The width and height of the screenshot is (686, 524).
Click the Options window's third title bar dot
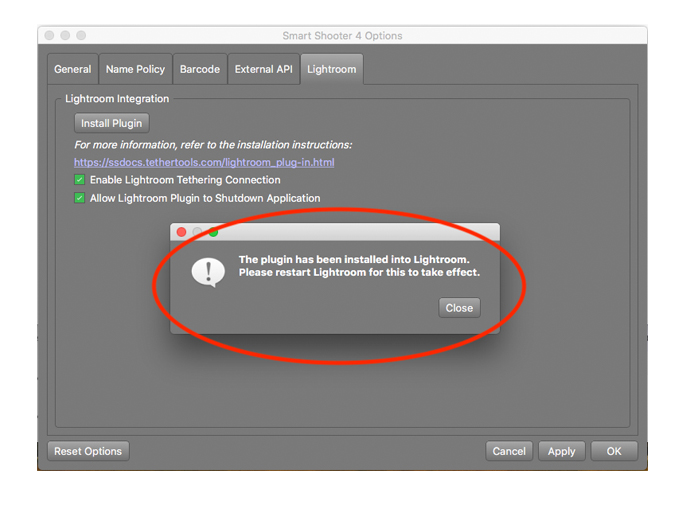pos(81,35)
